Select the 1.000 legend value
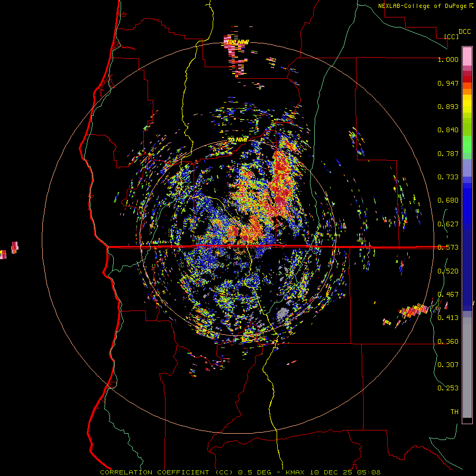This screenshot has width=476, height=476. (x=448, y=59)
